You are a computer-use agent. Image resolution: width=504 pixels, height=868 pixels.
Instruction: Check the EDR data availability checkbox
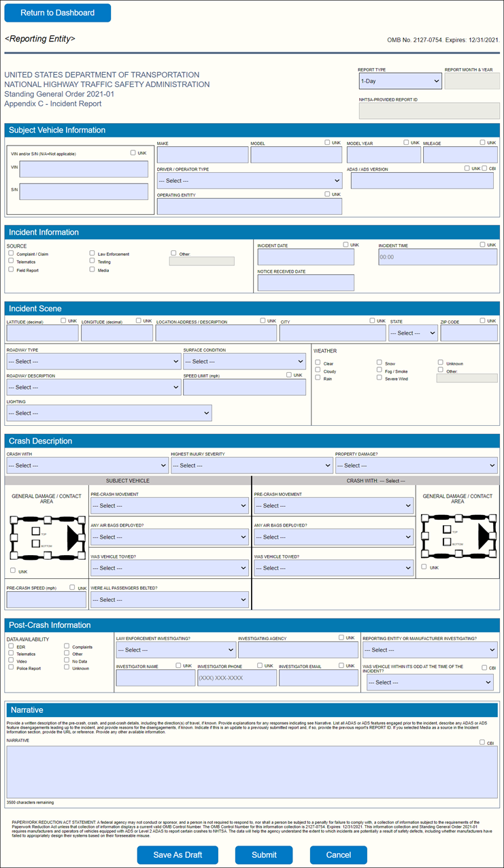point(11,646)
